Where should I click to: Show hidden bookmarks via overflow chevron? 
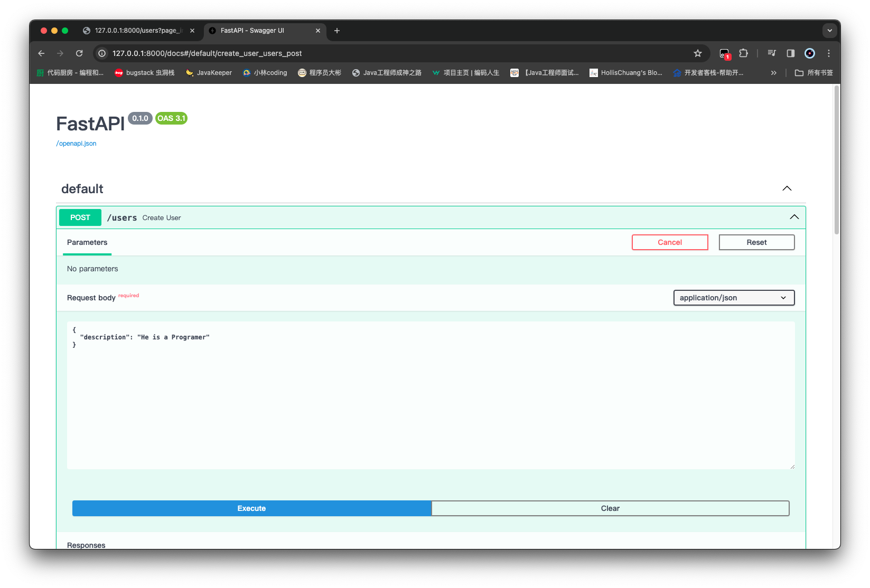(774, 73)
